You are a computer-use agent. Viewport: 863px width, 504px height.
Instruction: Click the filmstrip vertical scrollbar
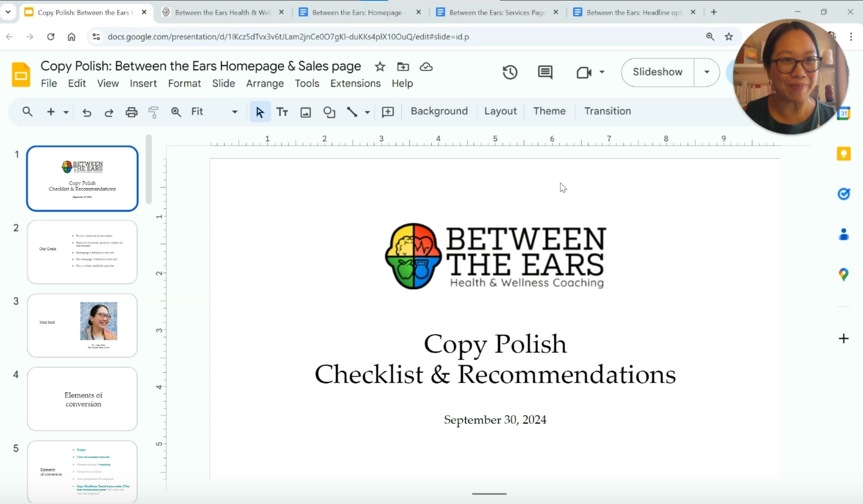pyautogui.click(x=149, y=169)
